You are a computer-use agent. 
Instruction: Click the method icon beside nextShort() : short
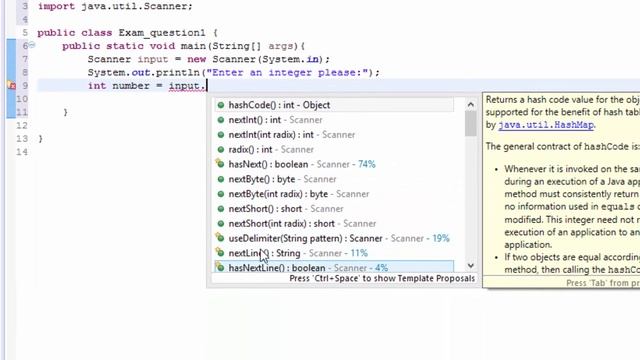click(x=221, y=209)
